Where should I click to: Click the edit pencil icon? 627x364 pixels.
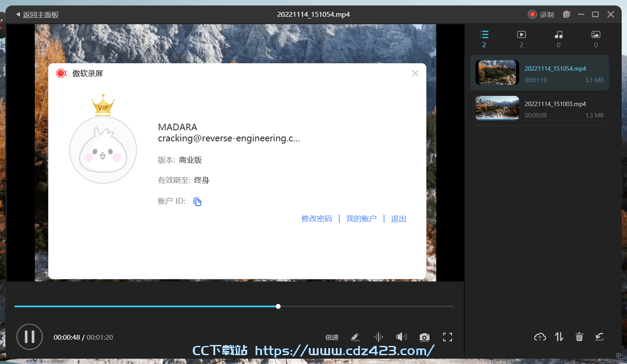click(x=355, y=337)
